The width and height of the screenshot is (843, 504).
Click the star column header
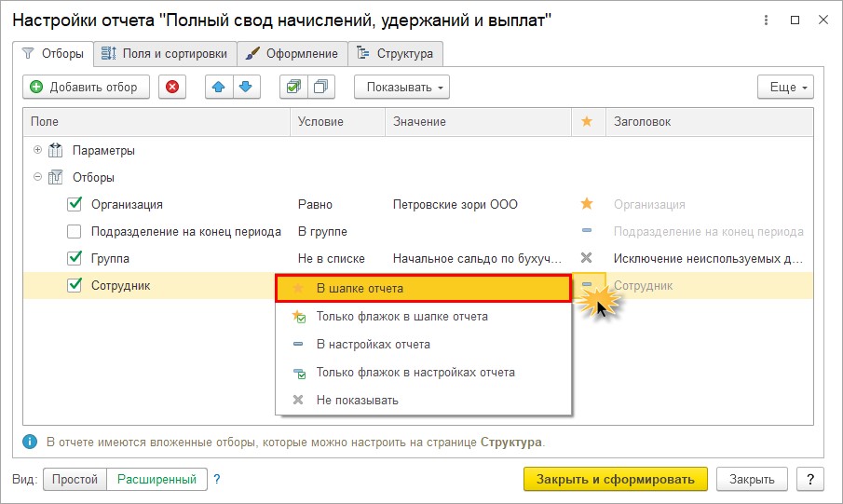(x=587, y=121)
